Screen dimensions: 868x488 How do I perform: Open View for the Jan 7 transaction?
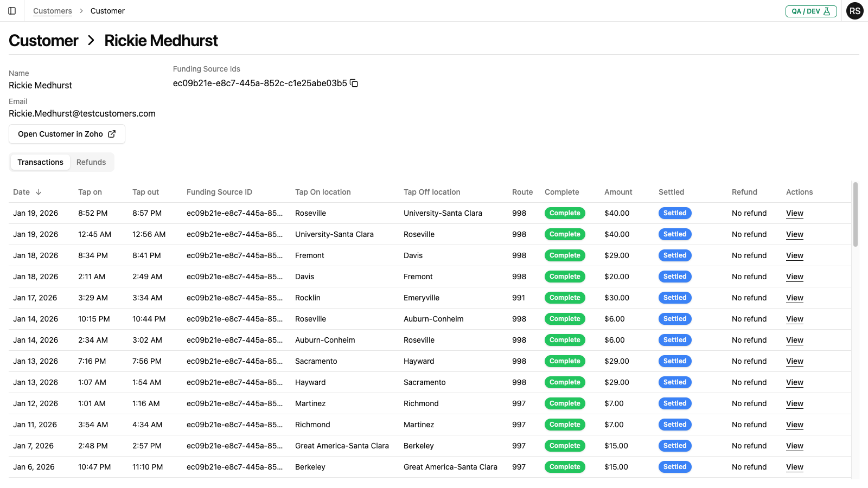tap(794, 446)
